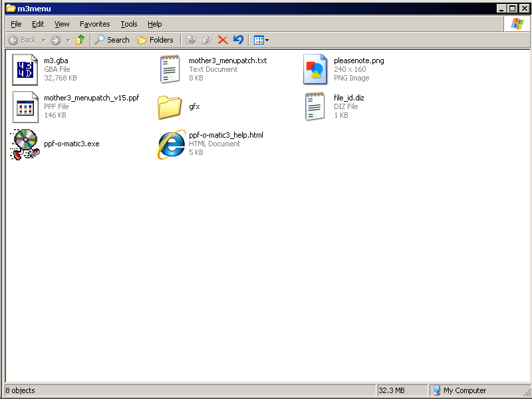The image size is (532, 399).
Task: Open the File menu
Action: click(16, 24)
